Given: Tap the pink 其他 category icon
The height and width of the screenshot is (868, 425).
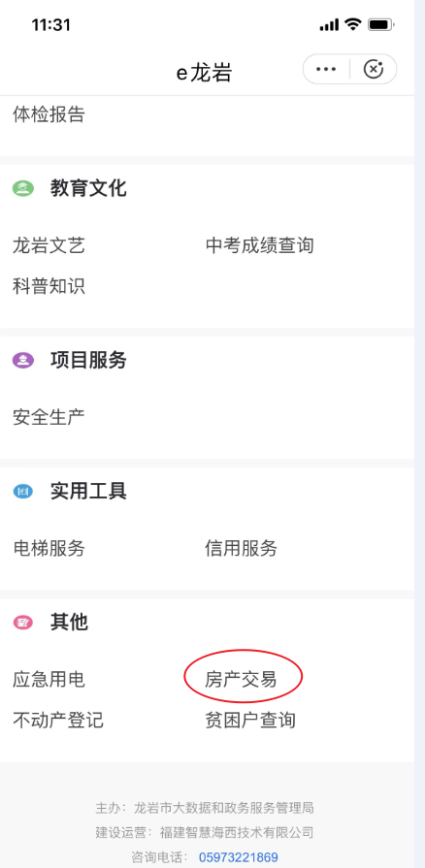Looking at the screenshot, I should tap(23, 623).
